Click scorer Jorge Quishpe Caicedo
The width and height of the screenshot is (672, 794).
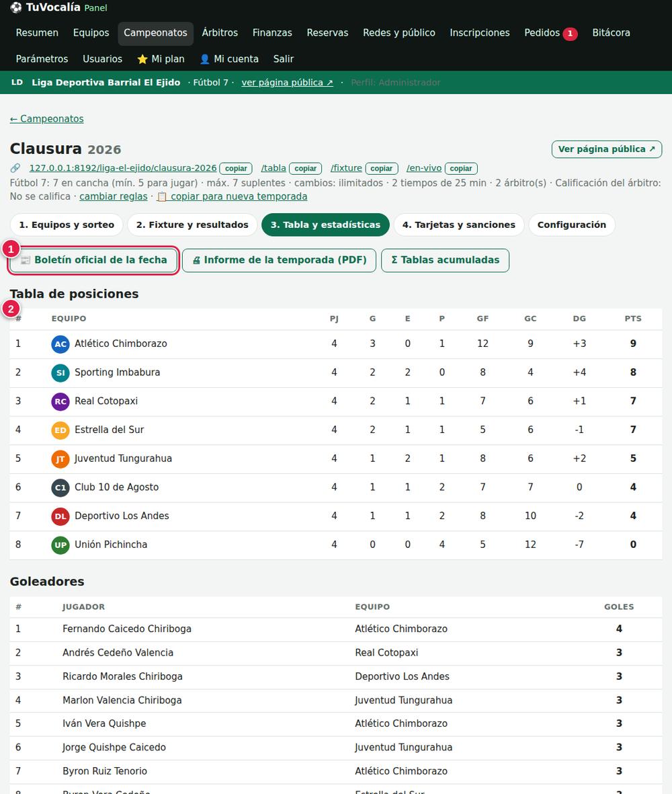pos(114,748)
